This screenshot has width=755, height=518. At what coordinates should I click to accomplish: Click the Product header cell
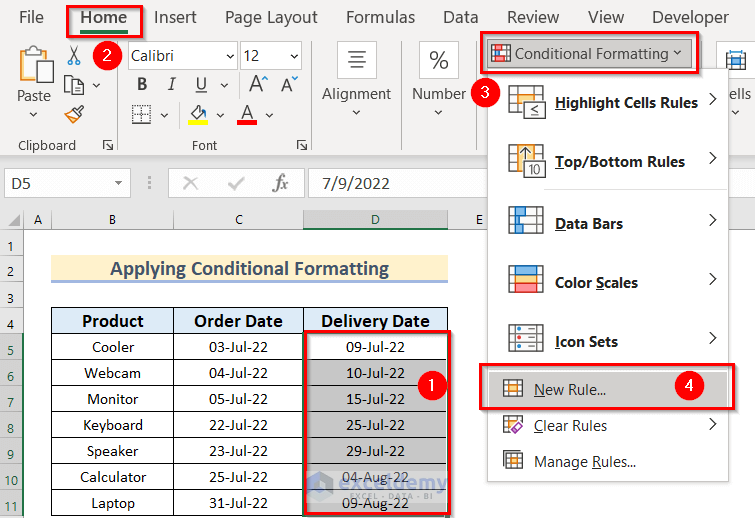(113, 321)
